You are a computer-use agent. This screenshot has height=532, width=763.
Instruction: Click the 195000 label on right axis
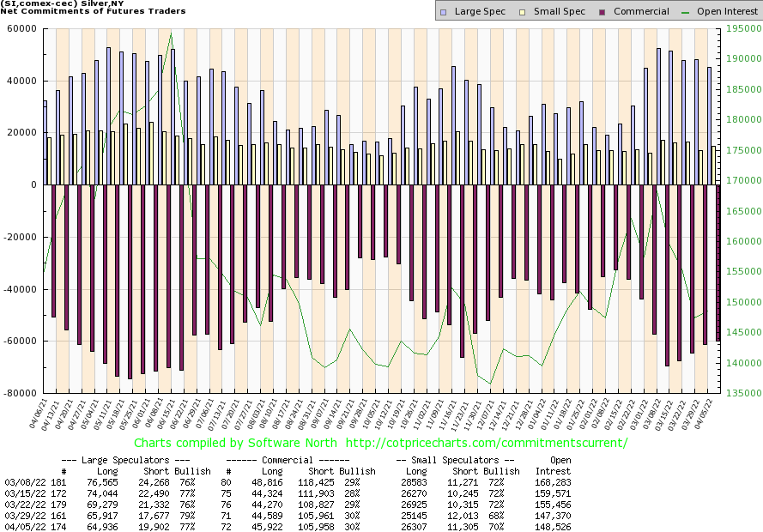pyautogui.click(x=738, y=28)
